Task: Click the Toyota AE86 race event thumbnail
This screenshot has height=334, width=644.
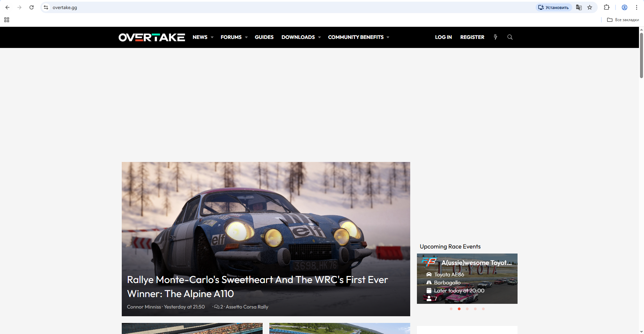Action: click(x=467, y=279)
